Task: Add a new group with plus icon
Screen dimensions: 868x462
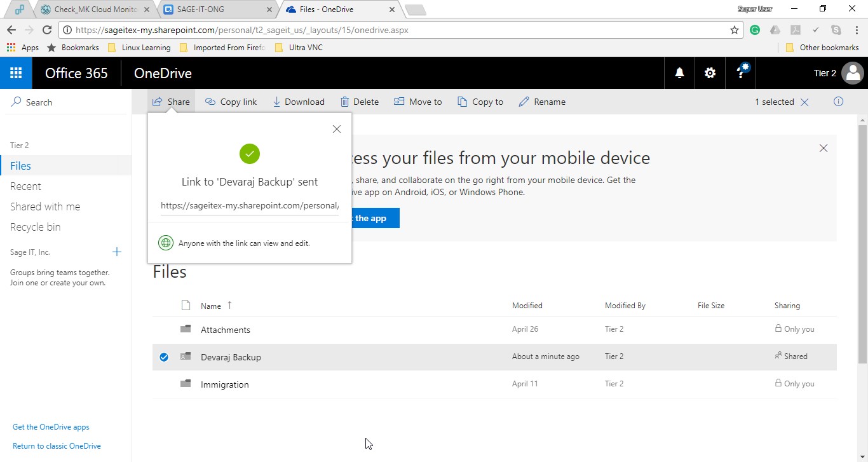Action: tap(117, 252)
